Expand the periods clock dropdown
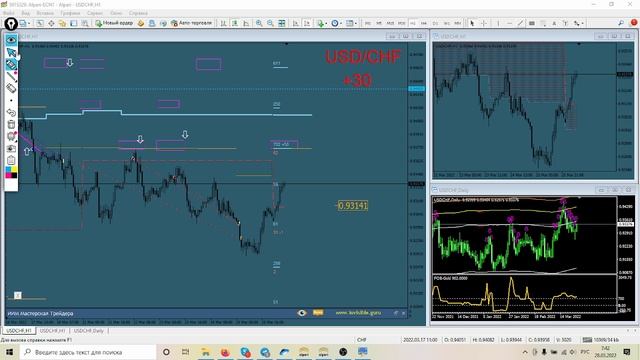This screenshot has width=640, height=360. 340,24
